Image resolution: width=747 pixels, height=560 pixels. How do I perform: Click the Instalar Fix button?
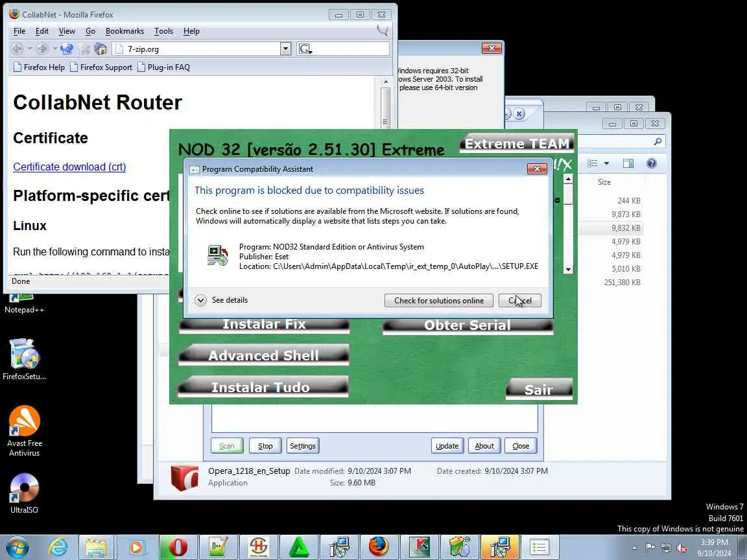point(264,325)
